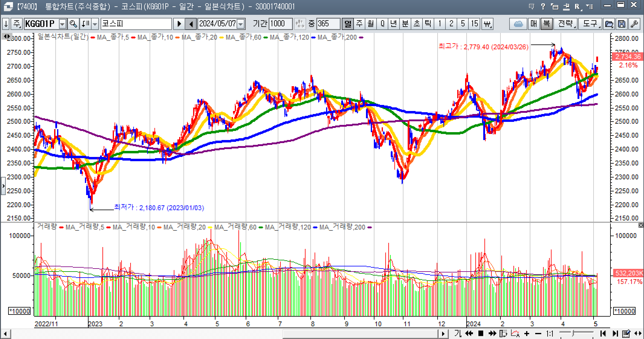Click the fast-forward double arrow icon
This screenshot has height=339, width=644.
point(492,334)
